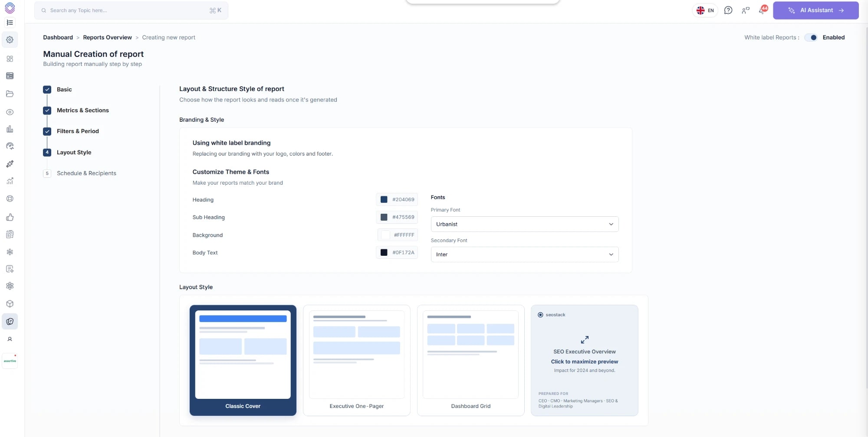Viewport: 868px width, 437px height.
Task: Open the notifications bell with 44 badge
Action: tap(763, 10)
